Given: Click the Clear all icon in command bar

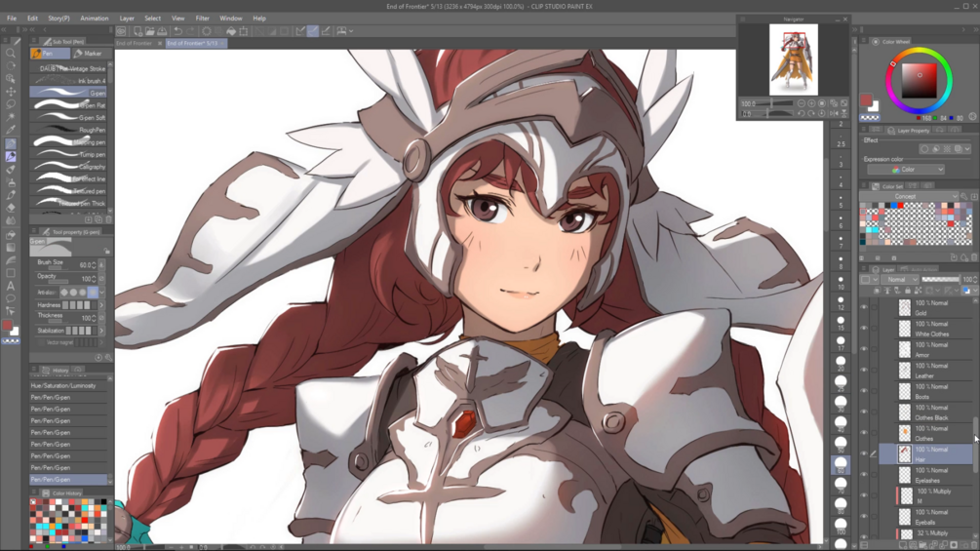Looking at the screenshot, I should (x=207, y=30).
